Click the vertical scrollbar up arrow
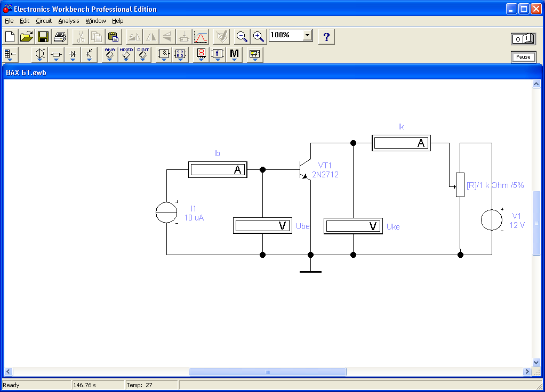Viewport: 545px width, 392px height. coord(536,84)
